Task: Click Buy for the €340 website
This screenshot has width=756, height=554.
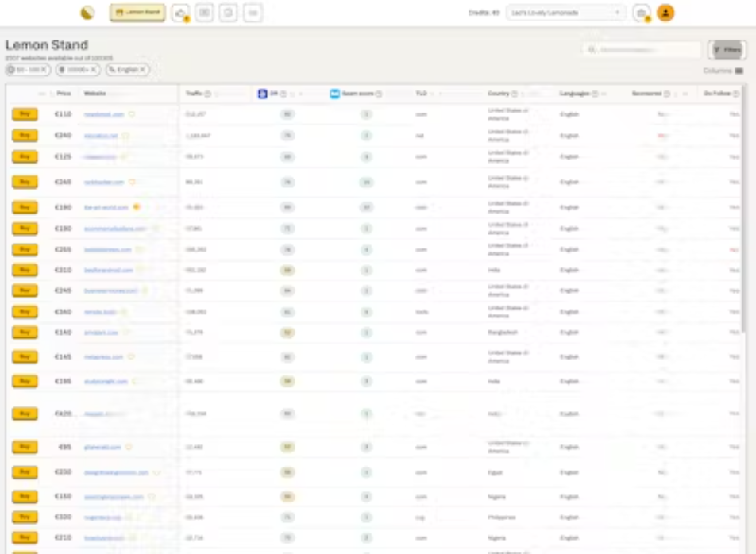Action: point(25,312)
